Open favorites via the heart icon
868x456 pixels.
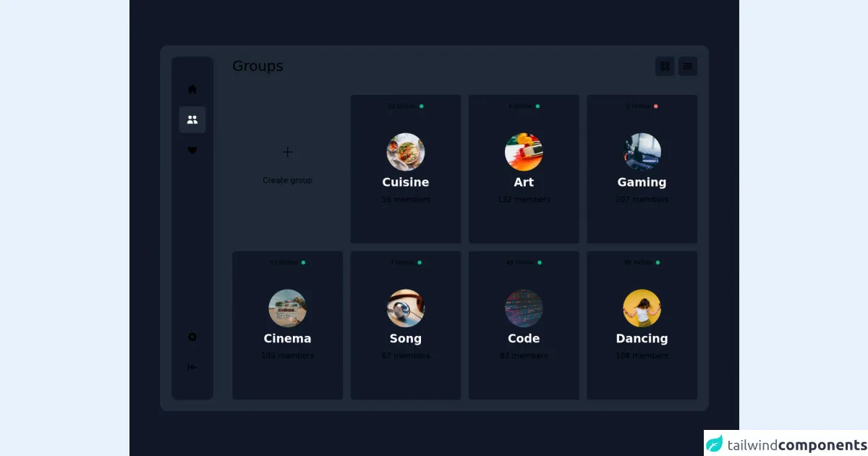click(x=192, y=151)
